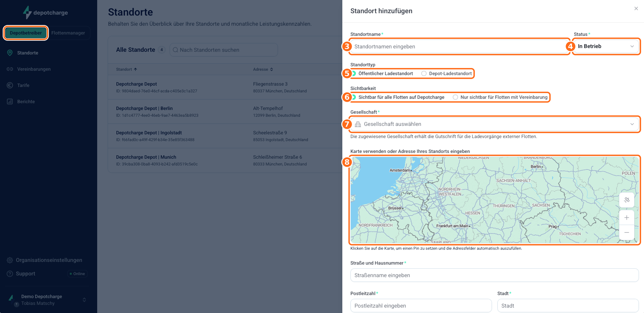
Task: Choose Sichtbar für alle Flotten auf Depotcharge
Action: [398, 97]
